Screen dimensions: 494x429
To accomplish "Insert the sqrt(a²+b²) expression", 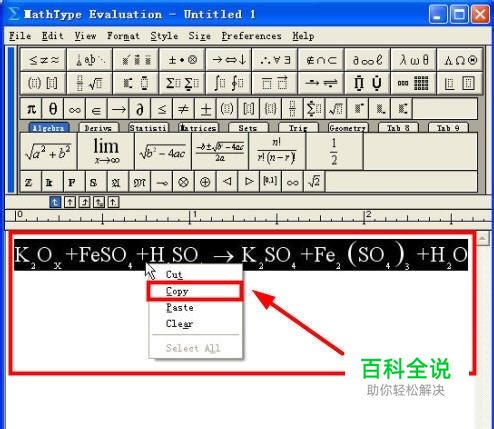I will click(49, 151).
